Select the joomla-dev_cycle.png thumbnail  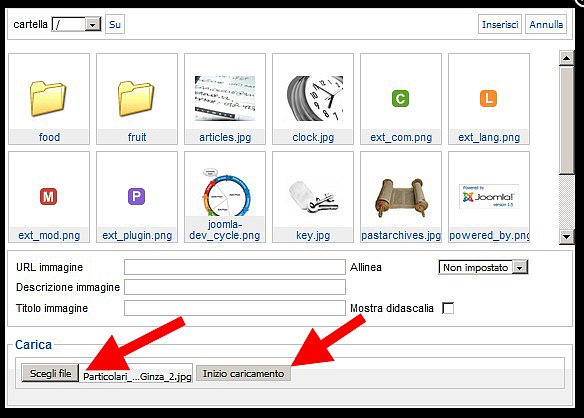coord(225,193)
